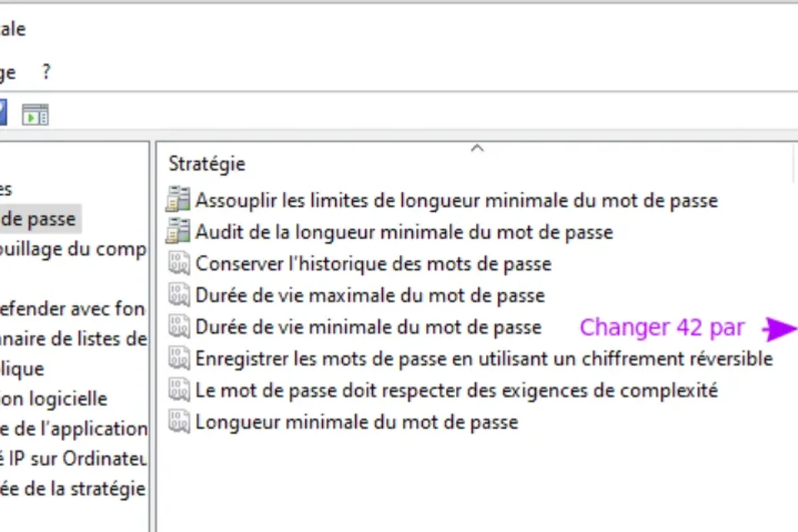The image size is (798, 532).
Task: Open the partially visible Affichage menu
Action: (x=7, y=72)
